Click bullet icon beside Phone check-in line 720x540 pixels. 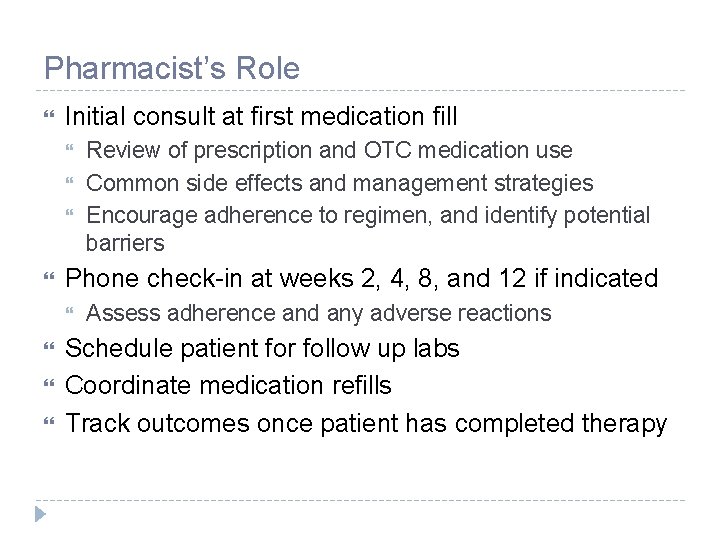(49, 276)
